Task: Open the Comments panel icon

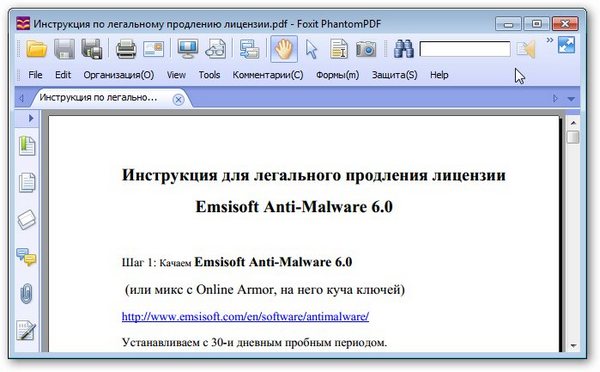Action: 26,257
